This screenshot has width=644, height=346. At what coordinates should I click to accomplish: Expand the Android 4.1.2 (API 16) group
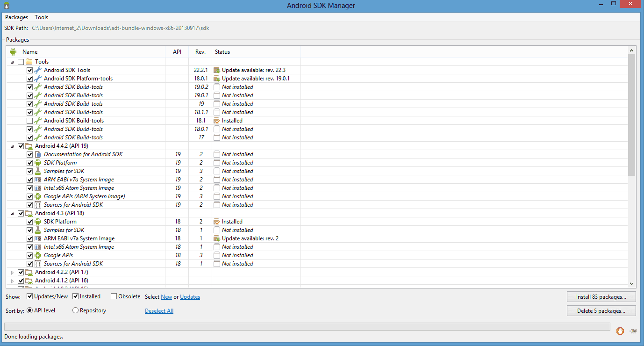[12, 281]
